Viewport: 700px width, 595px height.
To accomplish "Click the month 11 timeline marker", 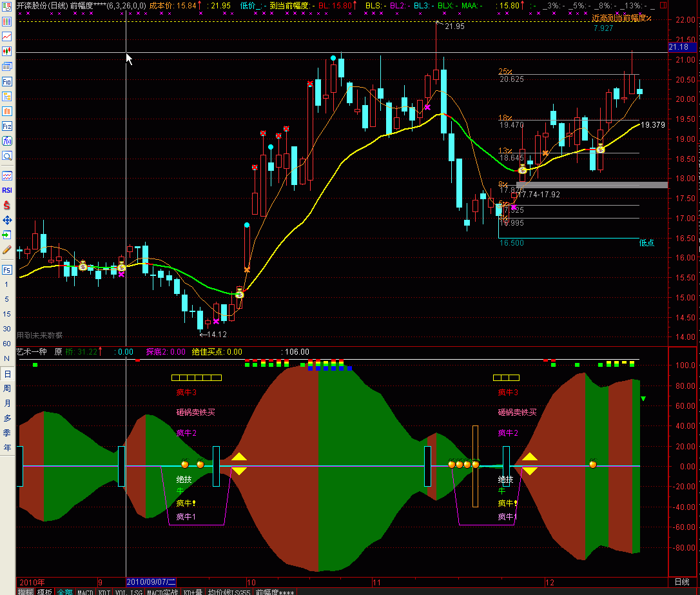I will pyautogui.click(x=377, y=582).
